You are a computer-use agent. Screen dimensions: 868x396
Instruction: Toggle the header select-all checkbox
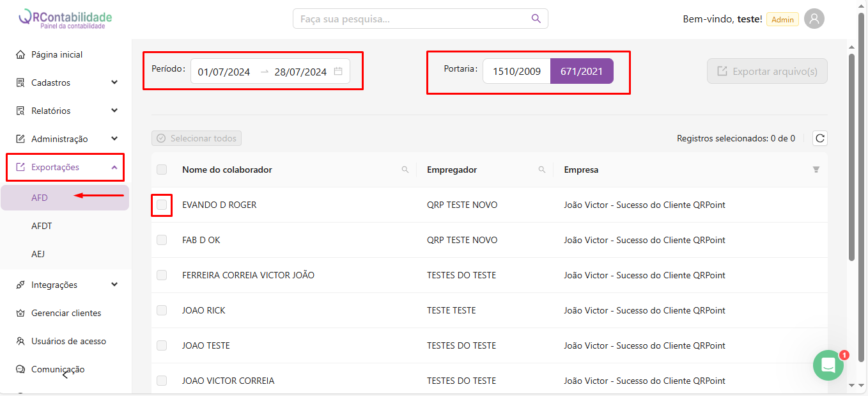tap(162, 170)
